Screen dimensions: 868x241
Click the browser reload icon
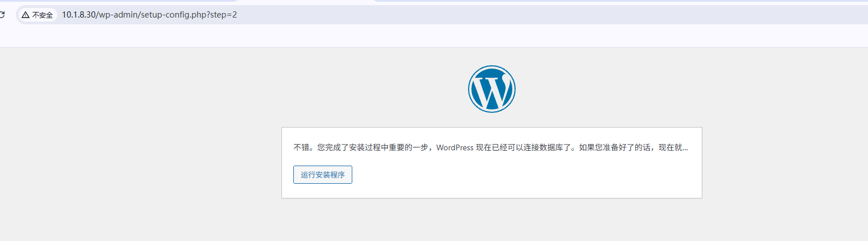(2, 15)
